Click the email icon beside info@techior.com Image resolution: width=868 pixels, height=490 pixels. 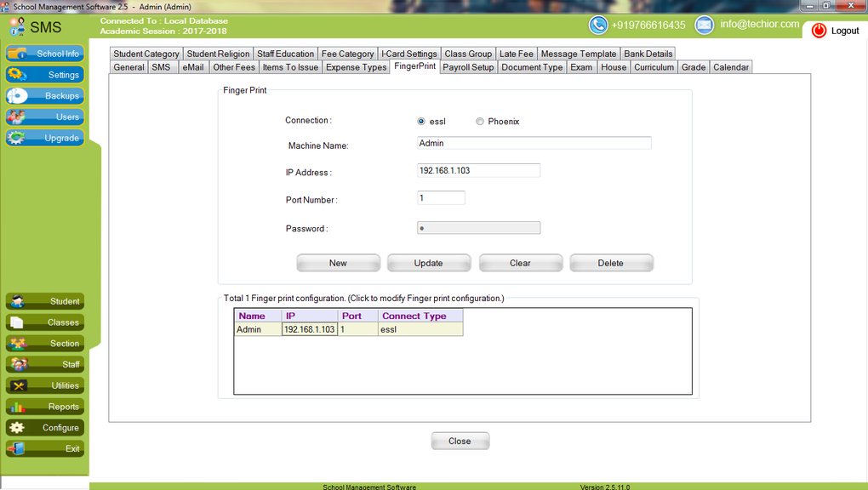[704, 25]
